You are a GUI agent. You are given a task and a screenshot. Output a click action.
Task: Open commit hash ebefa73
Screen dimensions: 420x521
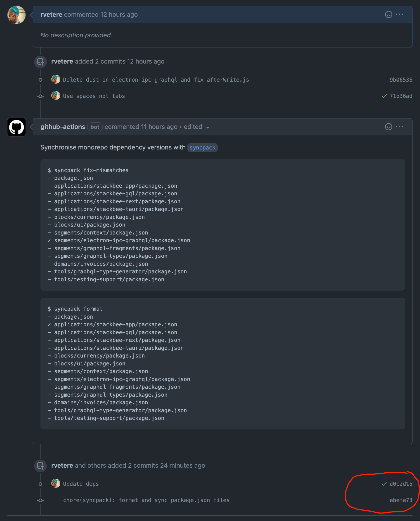[401, 500]
